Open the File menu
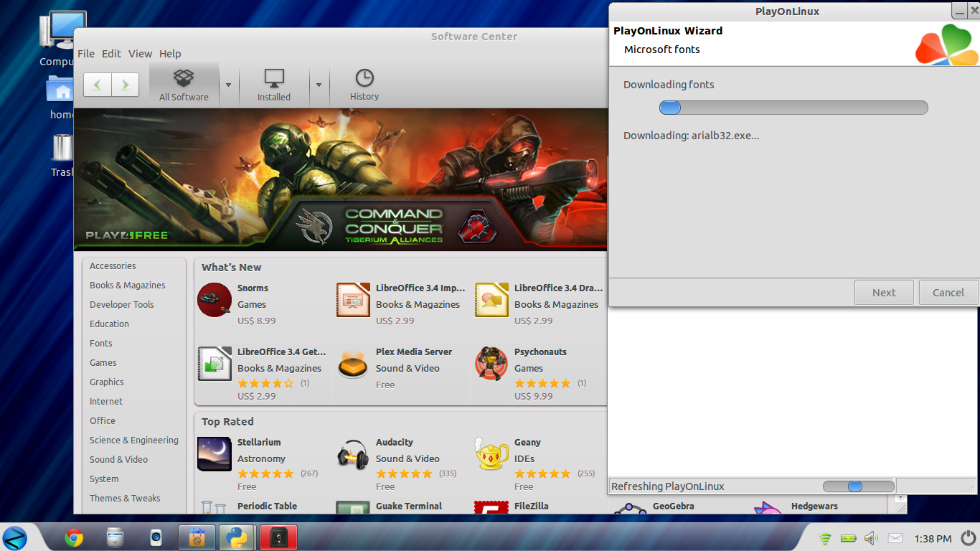Viewport: 980px width, 551px height. click(86, 54)
